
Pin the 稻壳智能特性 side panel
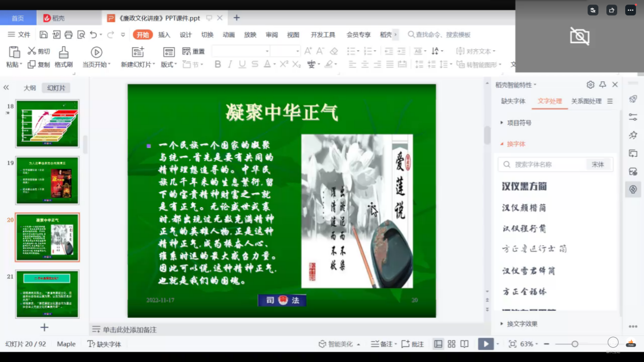click(x=602, y=85)
